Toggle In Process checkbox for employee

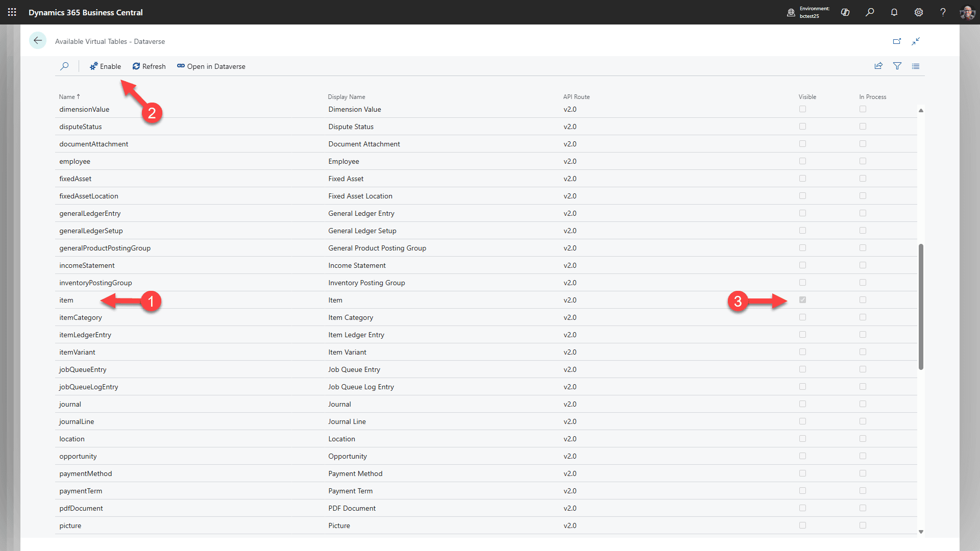coord(863,161)
